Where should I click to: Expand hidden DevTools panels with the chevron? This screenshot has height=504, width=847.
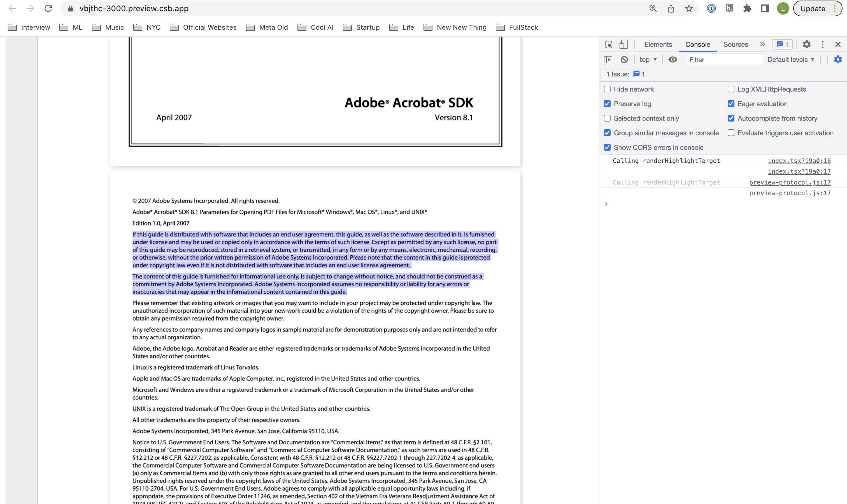click(763, 44)
